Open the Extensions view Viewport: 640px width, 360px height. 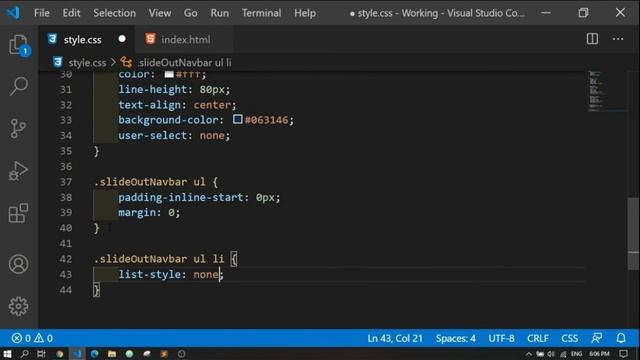19,213
